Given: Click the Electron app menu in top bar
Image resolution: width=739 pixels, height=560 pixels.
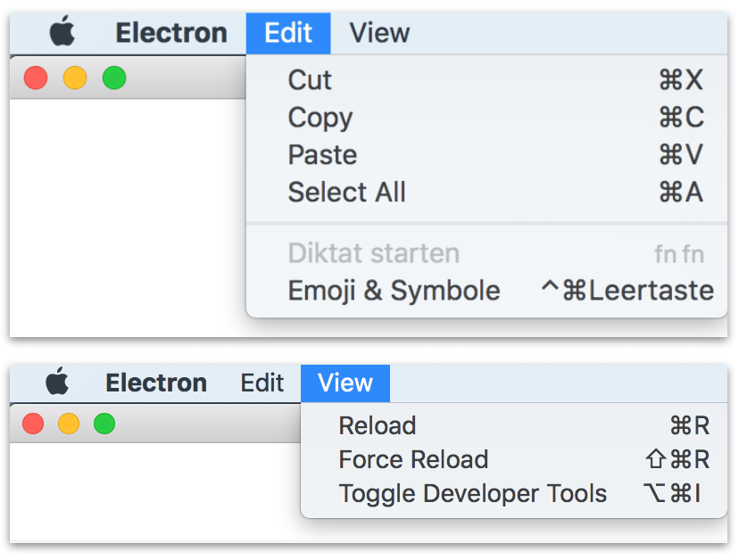Looking at the screenshot, I should [x=171, y=33].
